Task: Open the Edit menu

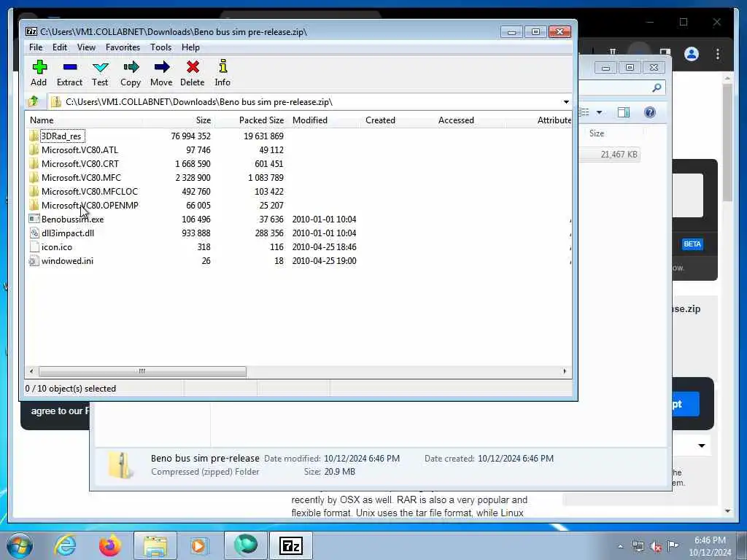Action: coord(60,47)
